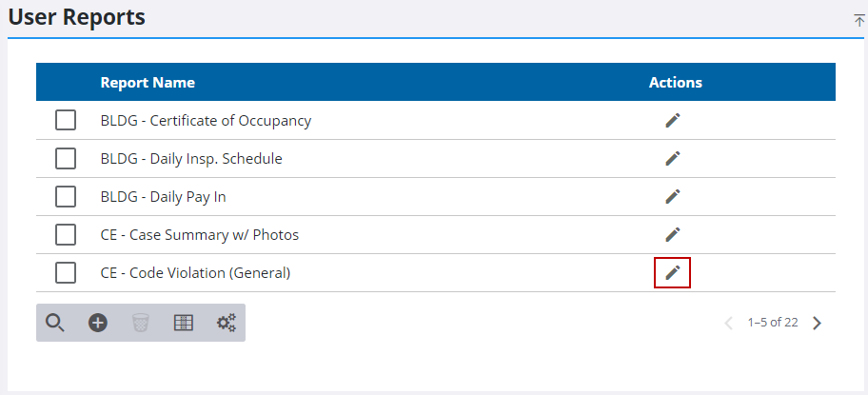Check BLDG - Certificate of Occupancy checkbox
Screen dimensions: 868x395
click(66, 121)
